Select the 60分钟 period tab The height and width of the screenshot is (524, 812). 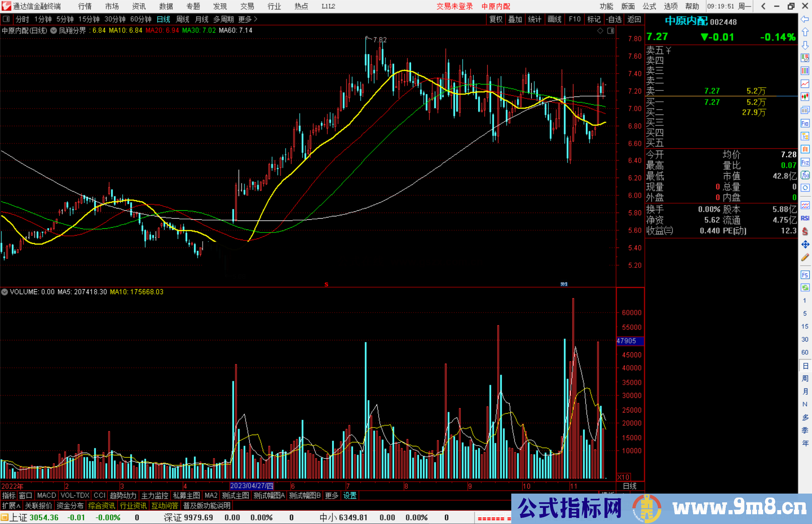(141, 19)
